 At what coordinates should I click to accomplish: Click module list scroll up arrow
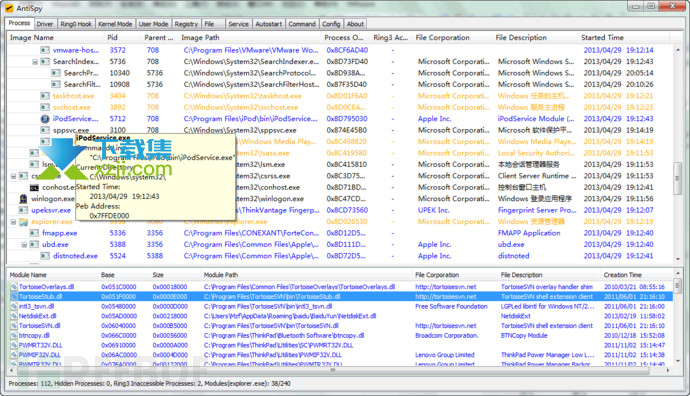[x=678, y=274]
